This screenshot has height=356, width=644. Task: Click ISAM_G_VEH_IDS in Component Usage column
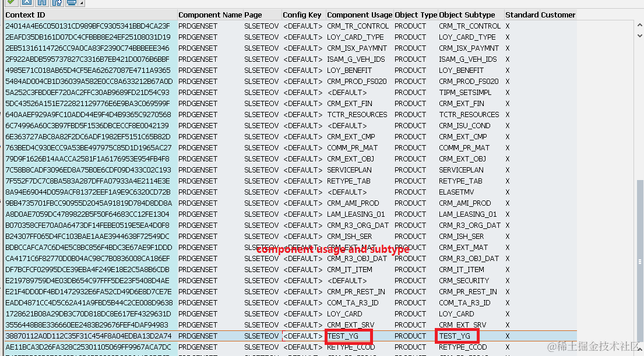pyautogui.click(x=356, y=59)
